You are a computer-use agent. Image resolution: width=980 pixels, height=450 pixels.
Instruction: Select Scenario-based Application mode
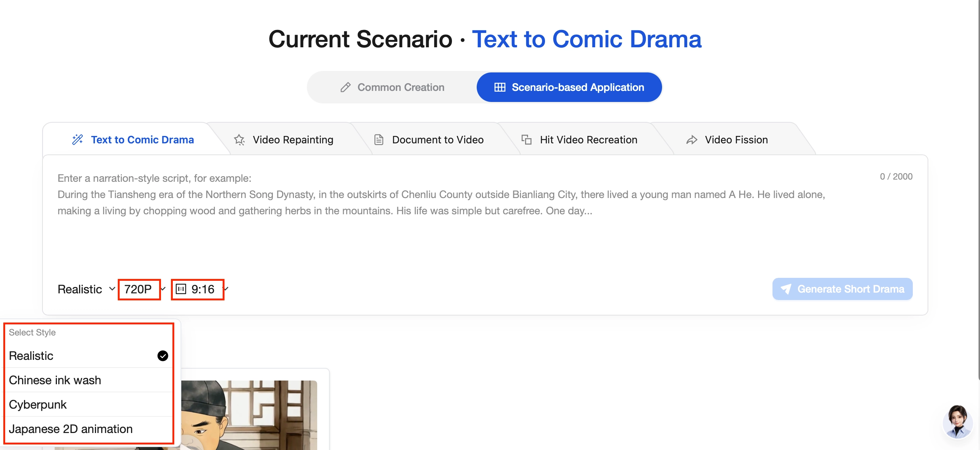pyautogui.click(x=569, y=87)
